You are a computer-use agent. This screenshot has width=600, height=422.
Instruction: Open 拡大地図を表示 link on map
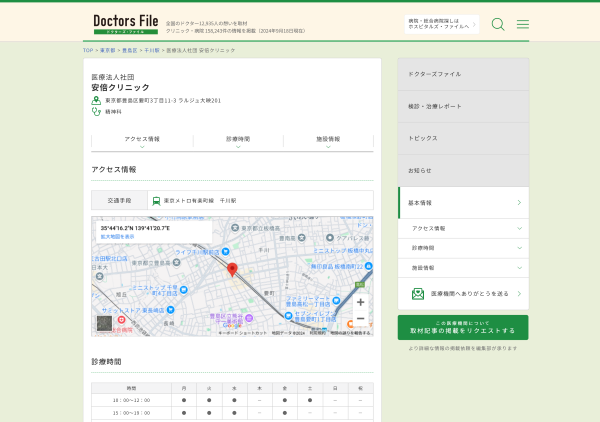click(117, 237)
